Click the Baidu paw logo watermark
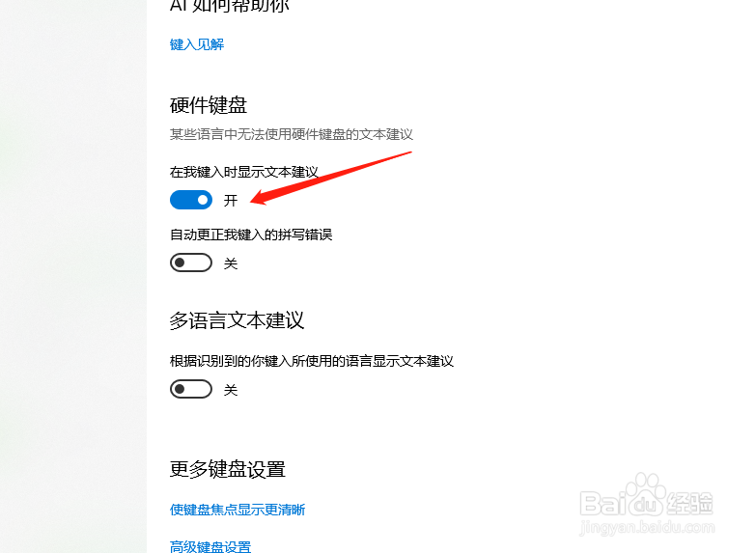756x553 pixels. (646, 495)
